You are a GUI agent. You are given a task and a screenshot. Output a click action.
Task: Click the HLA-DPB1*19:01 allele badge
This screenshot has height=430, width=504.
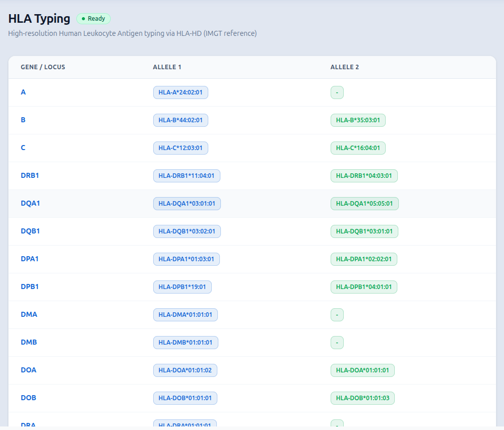pyautogui.click(x=182, y=287)
